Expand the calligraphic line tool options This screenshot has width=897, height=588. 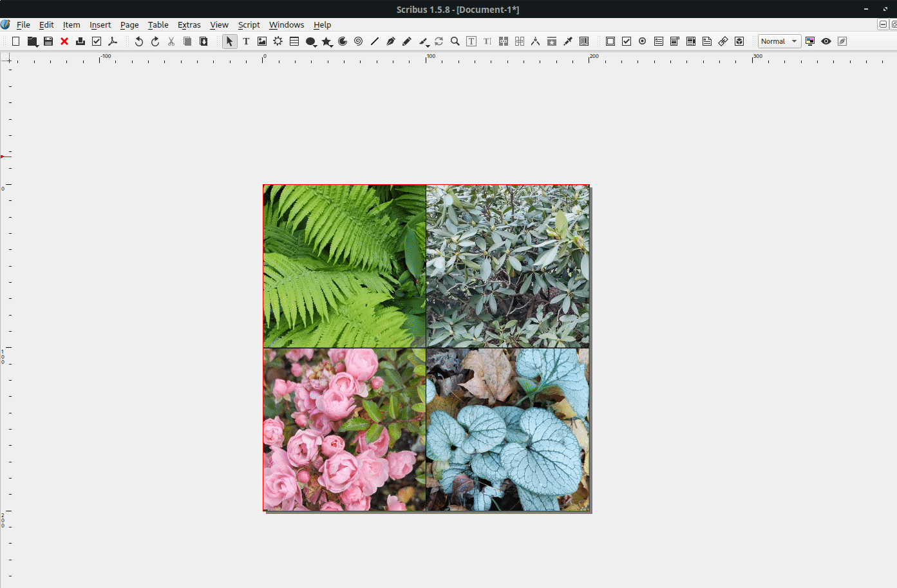pyautogui.click(x=428, y=45)
